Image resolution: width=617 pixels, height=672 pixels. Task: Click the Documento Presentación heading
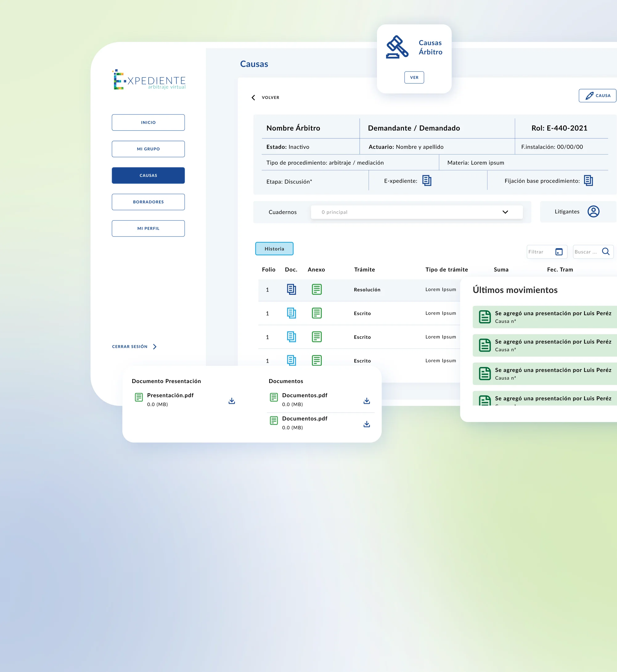tap(166, 381)
